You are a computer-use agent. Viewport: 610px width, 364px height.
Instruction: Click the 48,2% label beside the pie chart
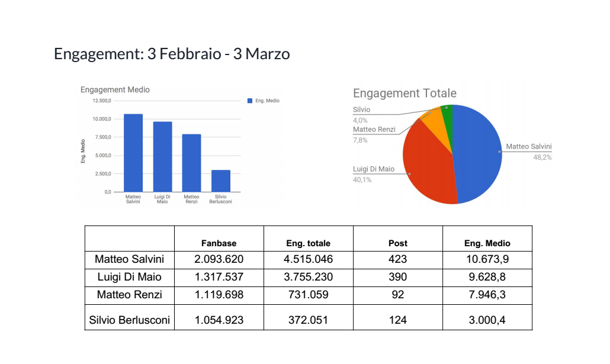[x=542, y=157]
